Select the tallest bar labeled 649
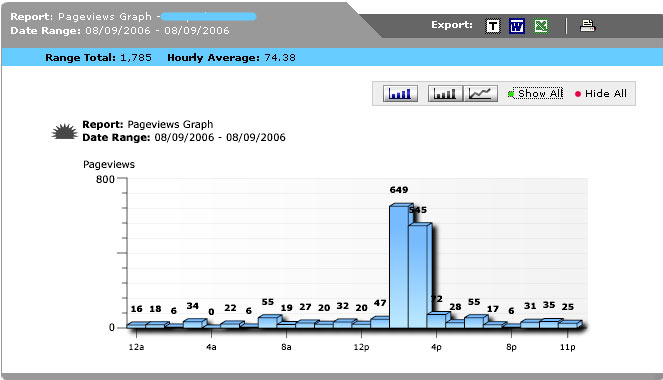The width and height of the screenshot is (663, 380). pyautogui.click(x=399, y=266)
